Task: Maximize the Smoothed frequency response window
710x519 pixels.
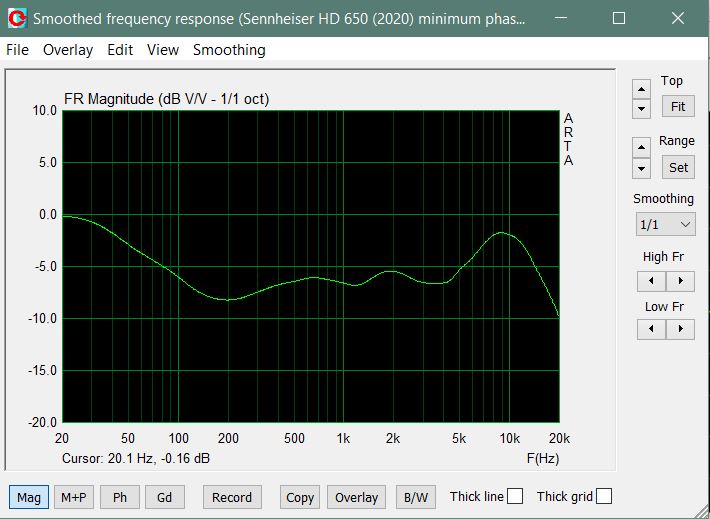Action: [619, 18]
